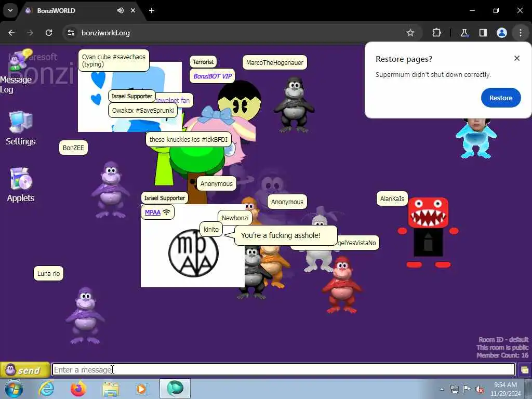Mute the BonziWORLD tab audio
The height and width of the screenshot is (399, 532).
click(x=120, y=10)
